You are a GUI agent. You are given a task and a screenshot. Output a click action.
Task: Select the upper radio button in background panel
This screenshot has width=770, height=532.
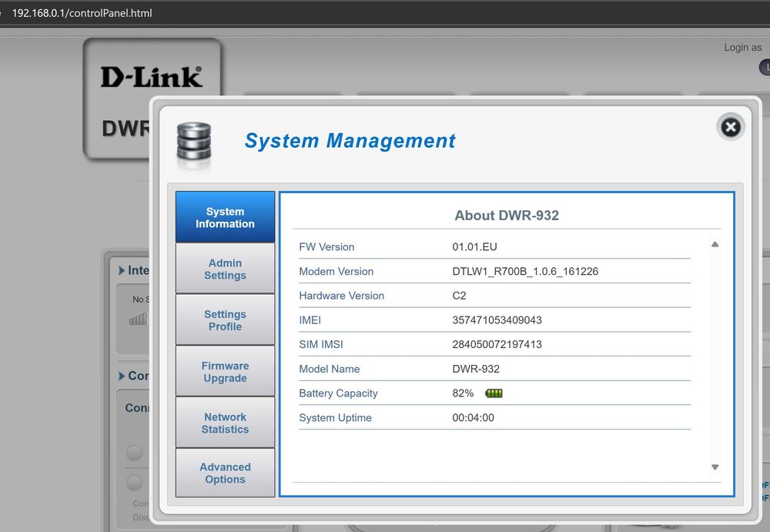(x=134, y=453)
